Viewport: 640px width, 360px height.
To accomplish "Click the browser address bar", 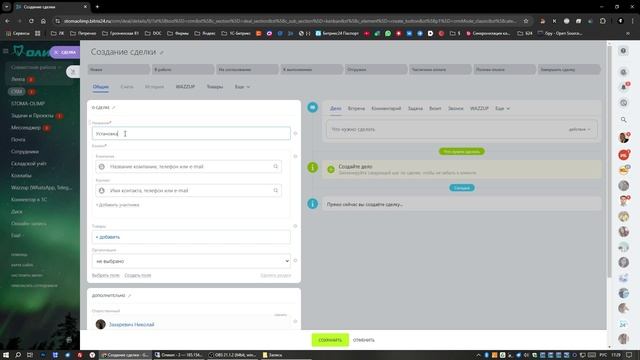I will tap(290, 21).
